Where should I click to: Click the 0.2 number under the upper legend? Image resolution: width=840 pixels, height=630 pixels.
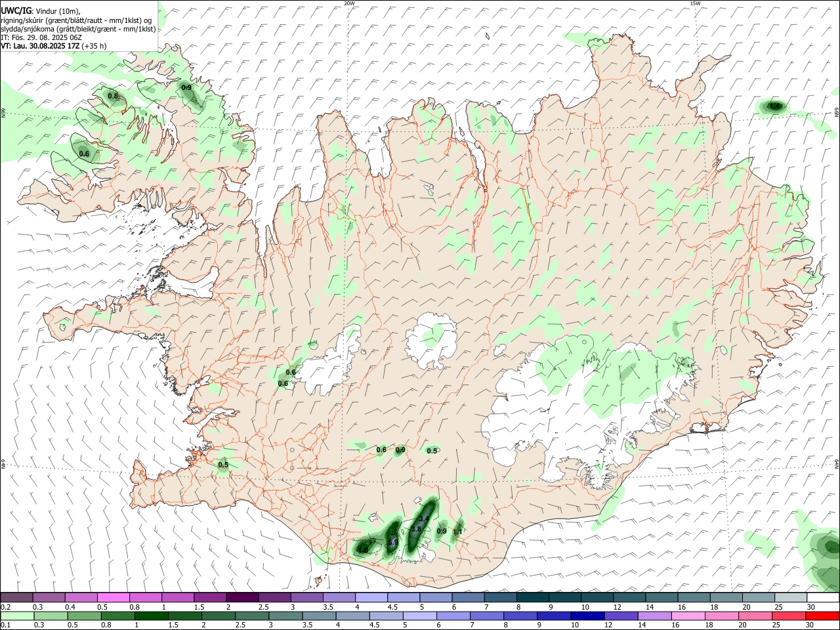5,607
